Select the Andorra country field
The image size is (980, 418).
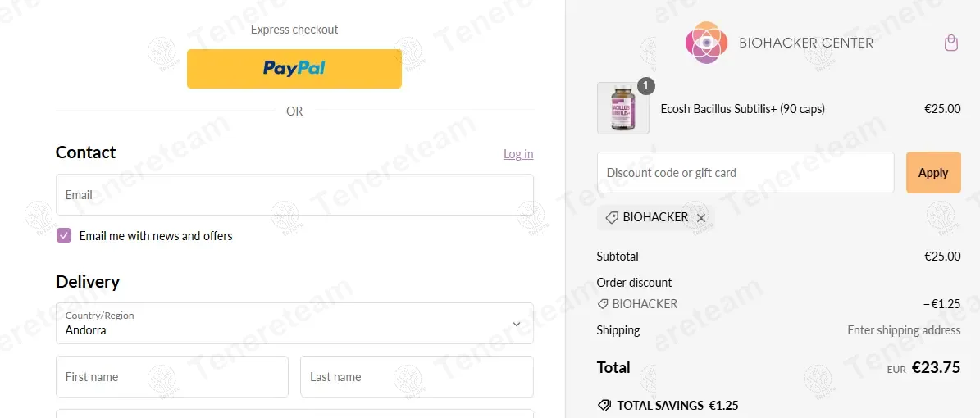coord(294,323)
